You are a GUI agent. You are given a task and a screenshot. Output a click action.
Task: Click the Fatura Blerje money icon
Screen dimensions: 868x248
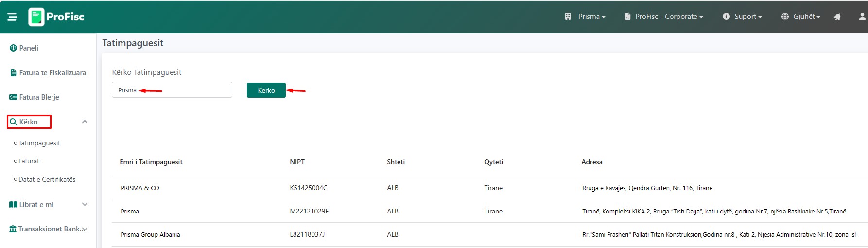point(13,97)
